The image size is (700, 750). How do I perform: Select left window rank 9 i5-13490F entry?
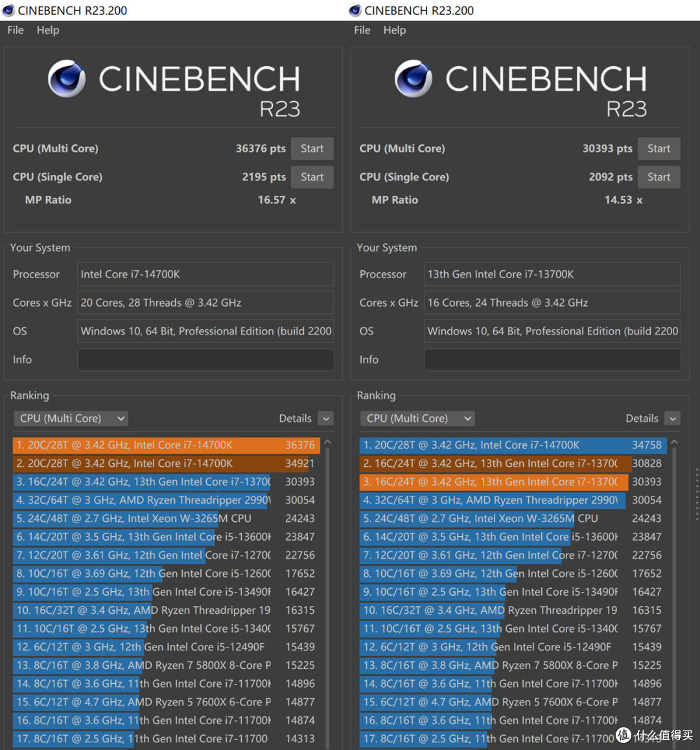click(166, 592)
